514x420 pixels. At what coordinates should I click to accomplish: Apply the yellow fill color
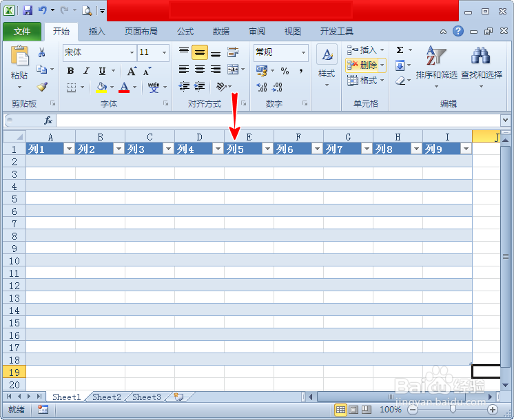(x=101, y=87)
